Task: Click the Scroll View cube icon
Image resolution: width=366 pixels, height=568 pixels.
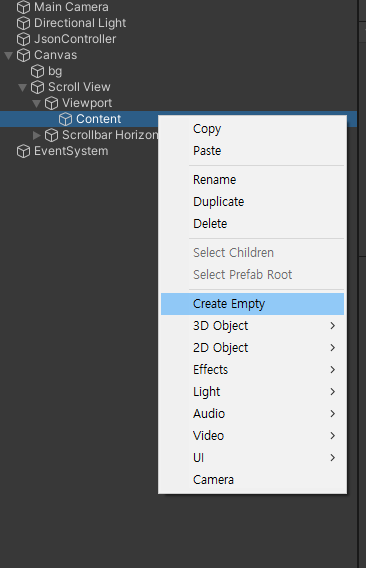Action: 37,87
